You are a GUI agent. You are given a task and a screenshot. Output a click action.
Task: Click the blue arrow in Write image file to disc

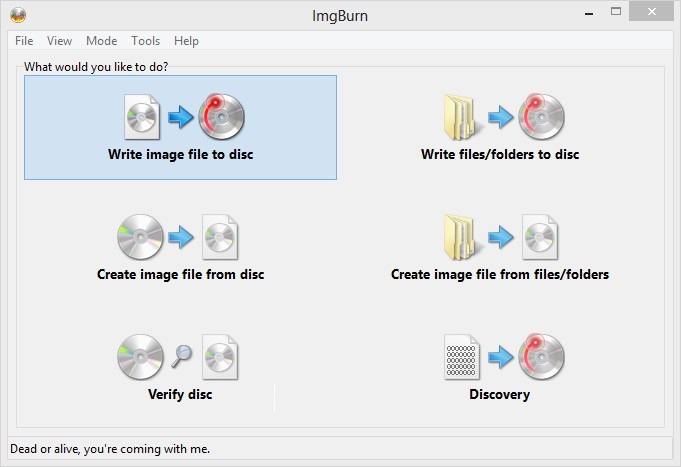pos(181,116)
